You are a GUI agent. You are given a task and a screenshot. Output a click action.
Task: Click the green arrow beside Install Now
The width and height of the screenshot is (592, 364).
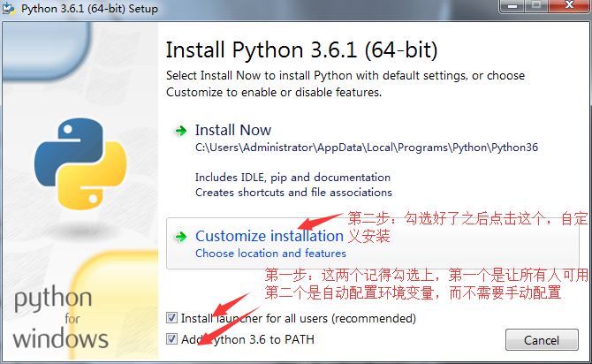tap(181, 131)
